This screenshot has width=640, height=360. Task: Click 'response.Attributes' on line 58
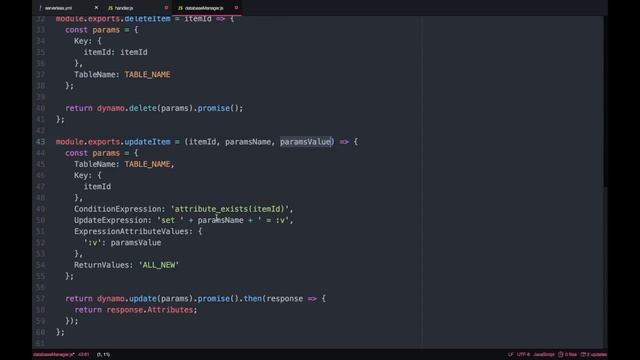coord(149,310)
